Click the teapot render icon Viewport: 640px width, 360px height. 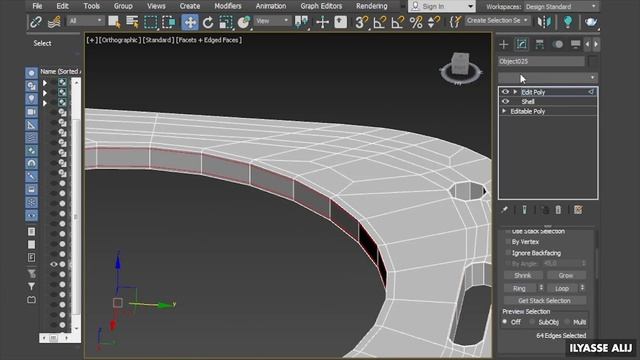[x=590, y=22]
